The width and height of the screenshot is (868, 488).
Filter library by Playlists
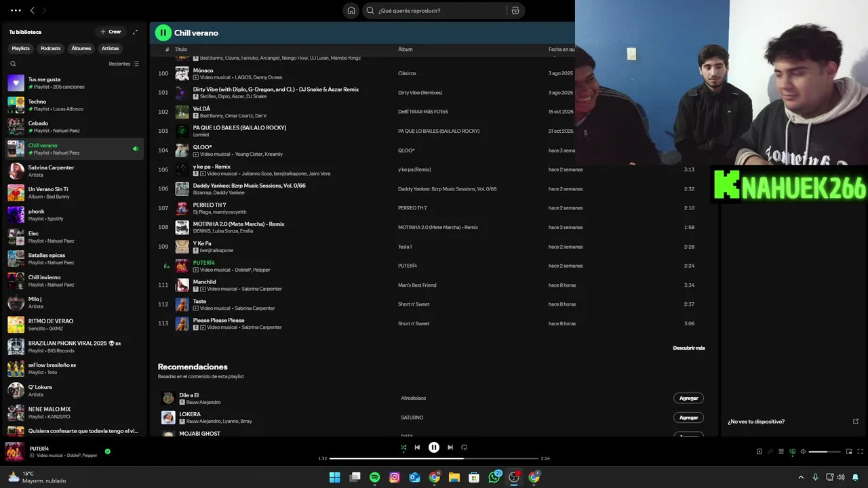point(20,49)
